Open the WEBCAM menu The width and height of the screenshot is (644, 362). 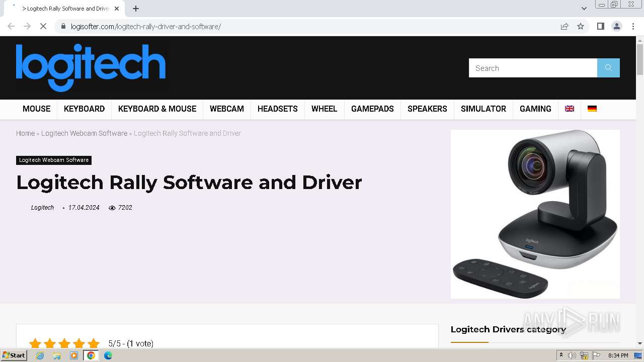coord(227,109)
